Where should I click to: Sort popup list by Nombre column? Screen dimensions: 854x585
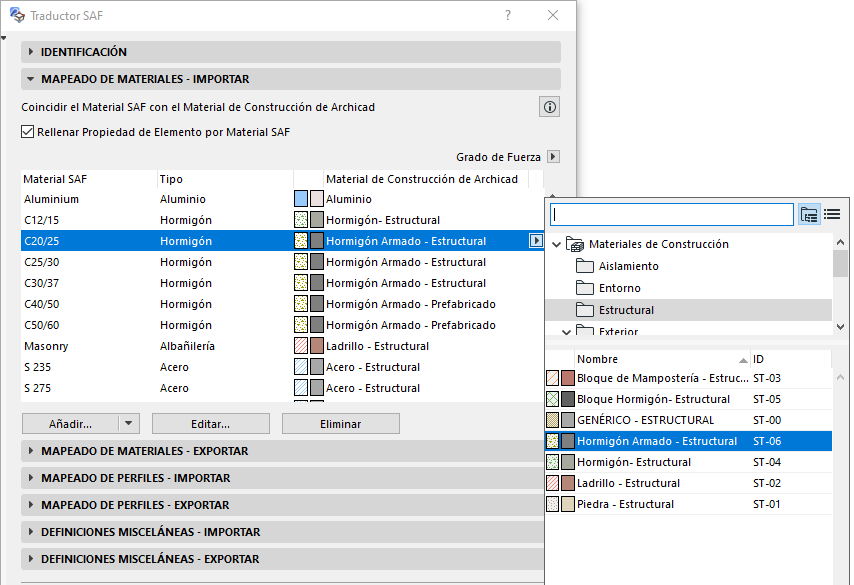coord(662,359)
